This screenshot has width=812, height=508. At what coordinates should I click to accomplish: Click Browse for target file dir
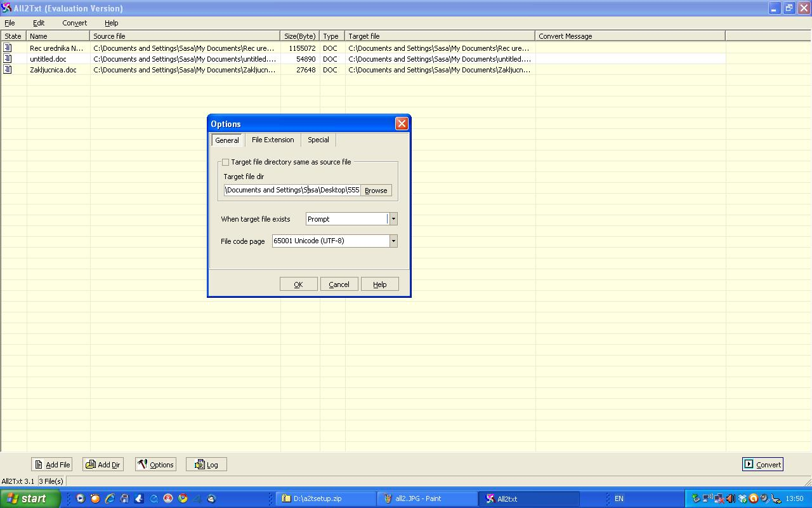[x=376, y=190]
